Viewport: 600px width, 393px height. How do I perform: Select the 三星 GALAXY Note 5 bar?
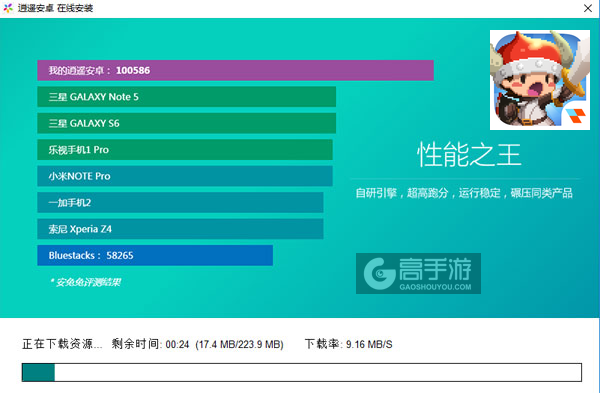(186, 97)
